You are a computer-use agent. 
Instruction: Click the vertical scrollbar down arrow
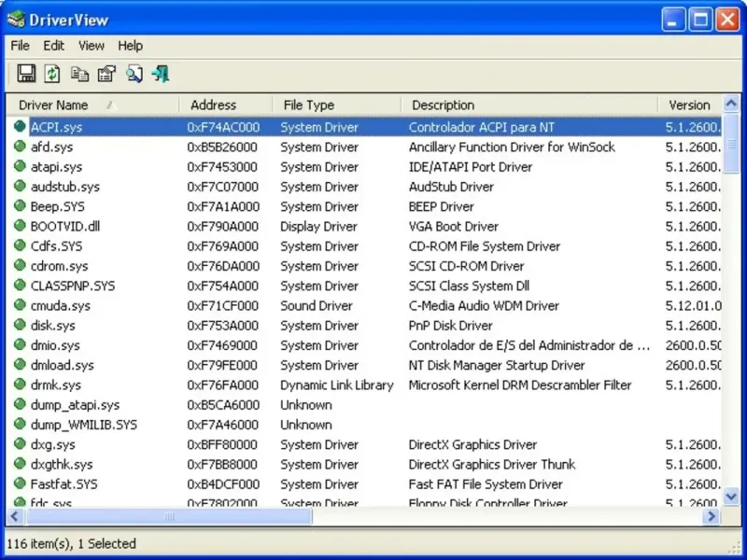tap(732, 497)
